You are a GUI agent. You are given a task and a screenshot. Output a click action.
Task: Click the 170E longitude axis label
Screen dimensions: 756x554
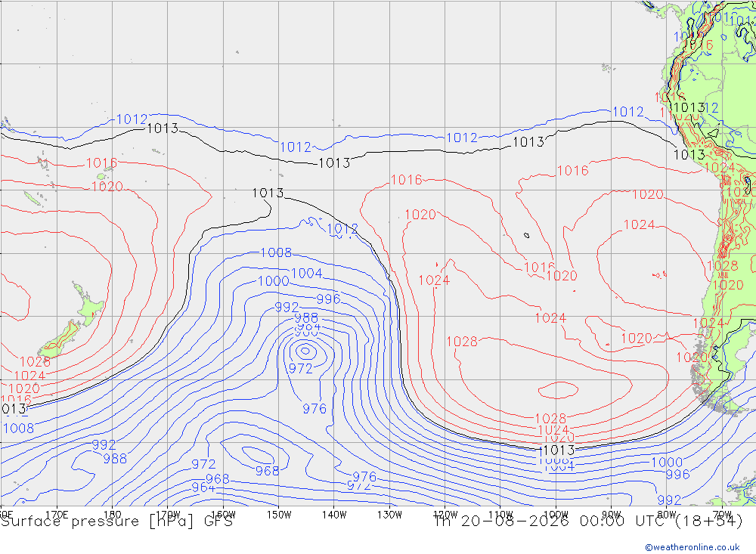point(57,515)
